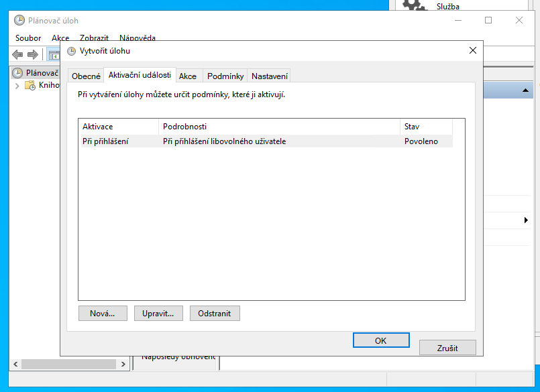Confirm the dialog with OK
This screenshot has width=540, height=392.
(381, 340)
